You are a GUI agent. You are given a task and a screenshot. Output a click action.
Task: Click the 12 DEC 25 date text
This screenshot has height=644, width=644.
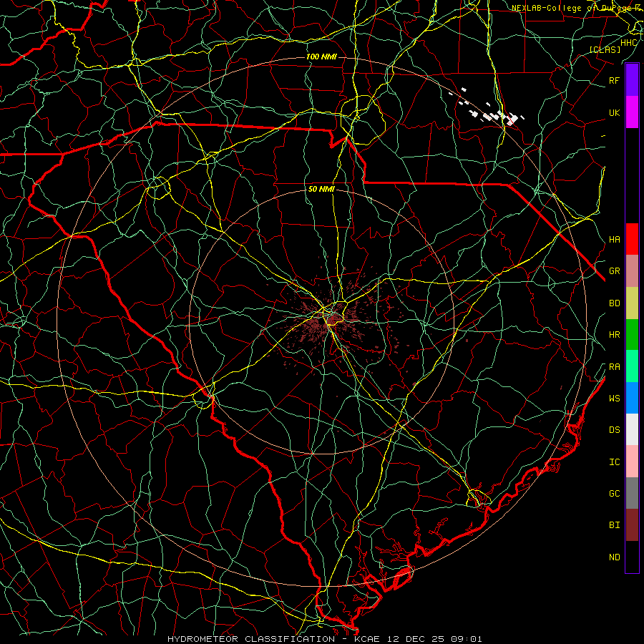pyautogui.click(x=416, y=639)
